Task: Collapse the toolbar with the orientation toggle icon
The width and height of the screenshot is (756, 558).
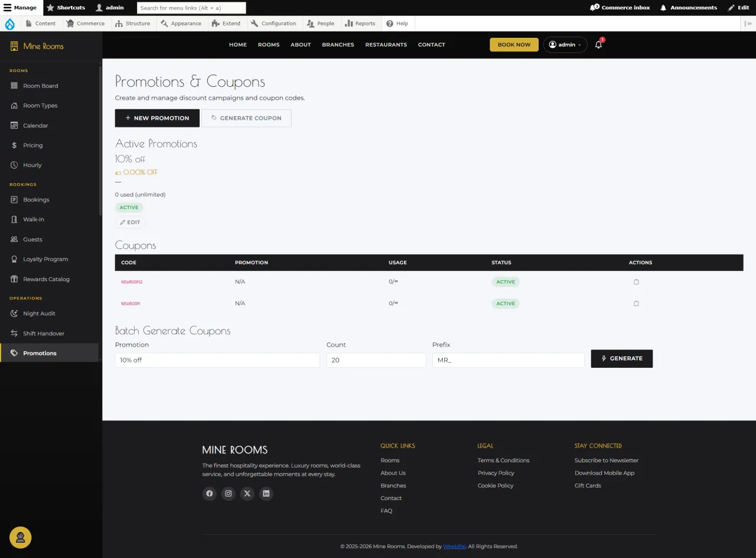Action: point(748,24)
